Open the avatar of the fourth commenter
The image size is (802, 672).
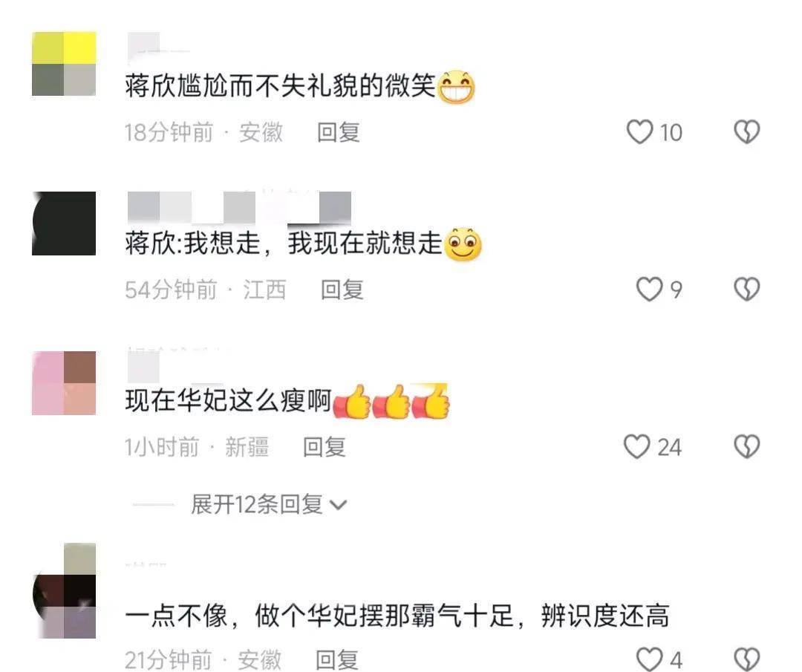(64, 590)
